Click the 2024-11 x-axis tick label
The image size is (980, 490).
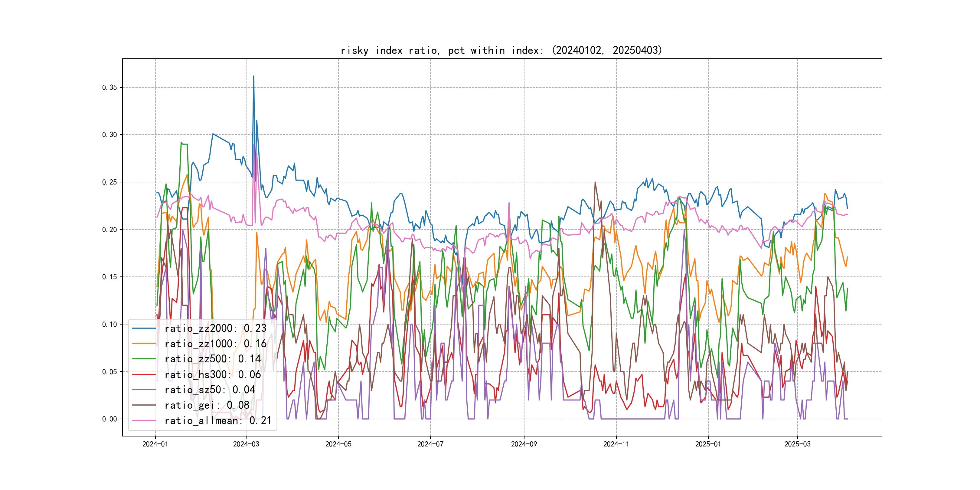(x=616, y=444)
